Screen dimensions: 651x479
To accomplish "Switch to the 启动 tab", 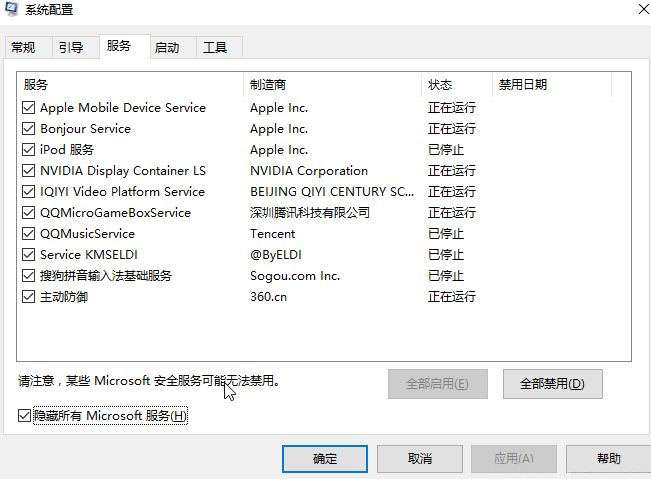I will pyautogui.click(x=167, y=47).
